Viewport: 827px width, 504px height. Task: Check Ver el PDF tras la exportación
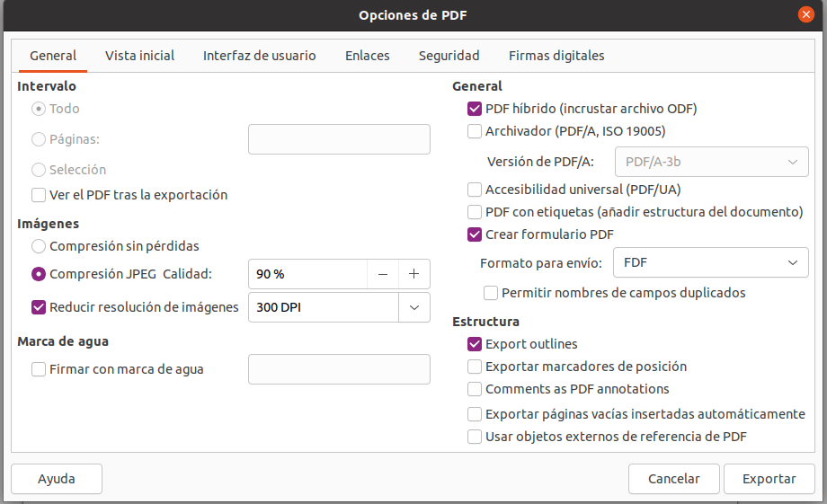39,195
